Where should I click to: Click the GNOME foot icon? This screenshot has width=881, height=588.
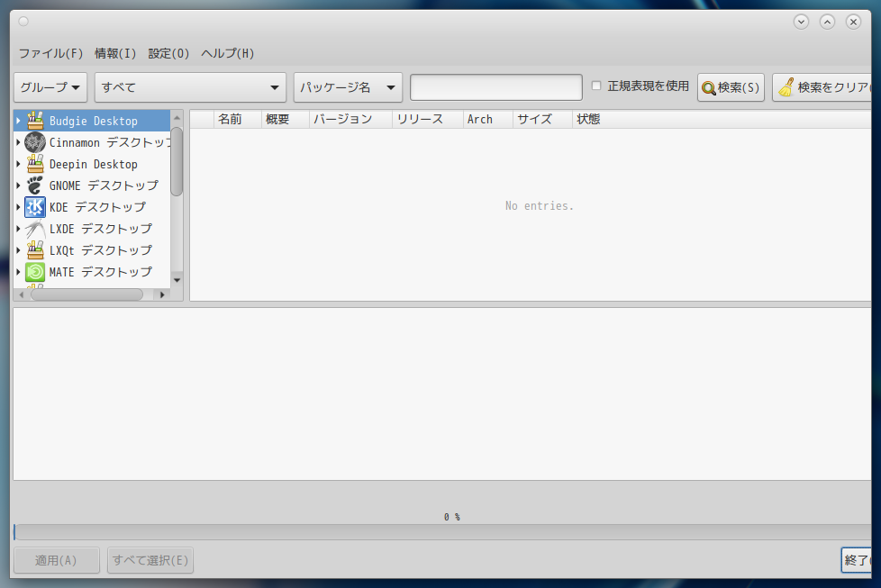click(35, 185)
